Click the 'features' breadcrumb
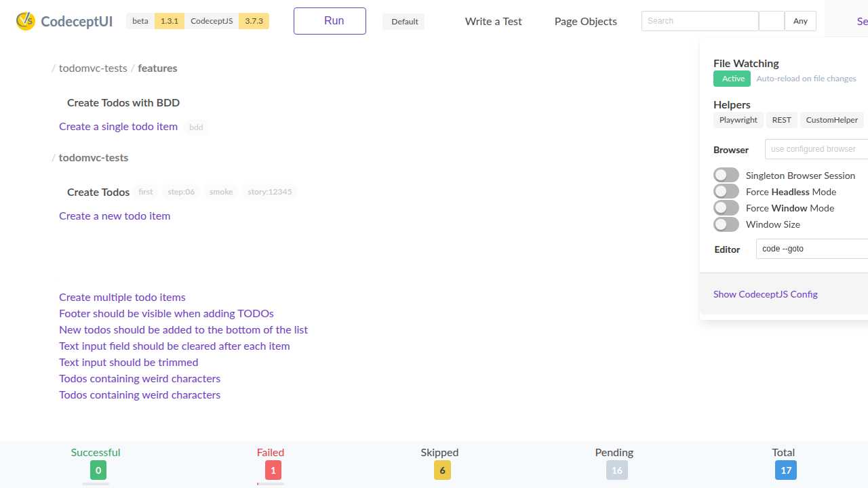The image size is (868, 488). click(x=157, y=68)
